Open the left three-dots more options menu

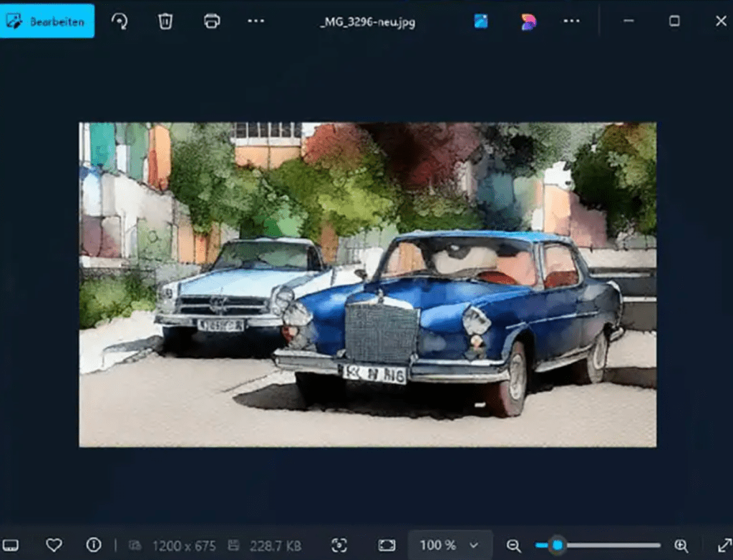[256, 21]
